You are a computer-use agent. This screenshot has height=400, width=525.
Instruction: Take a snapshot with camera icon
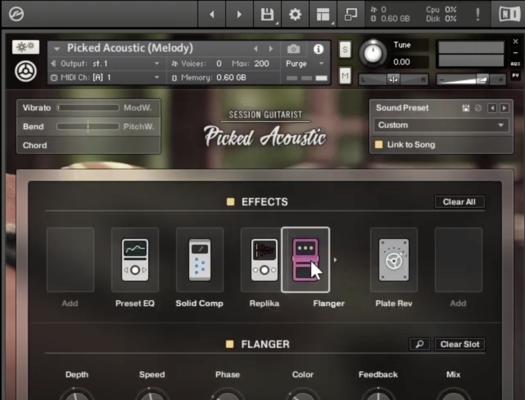click(294, 49)
